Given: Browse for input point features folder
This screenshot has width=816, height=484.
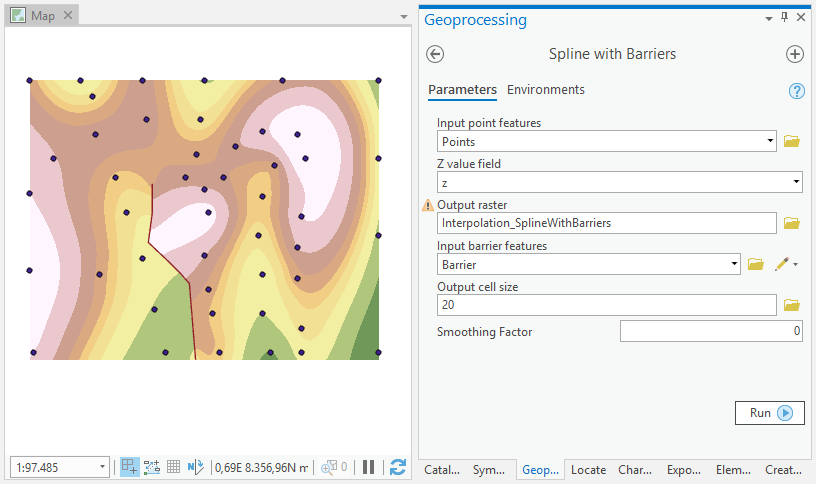Looking at the screenshot, I should click(x=792, y=142).
